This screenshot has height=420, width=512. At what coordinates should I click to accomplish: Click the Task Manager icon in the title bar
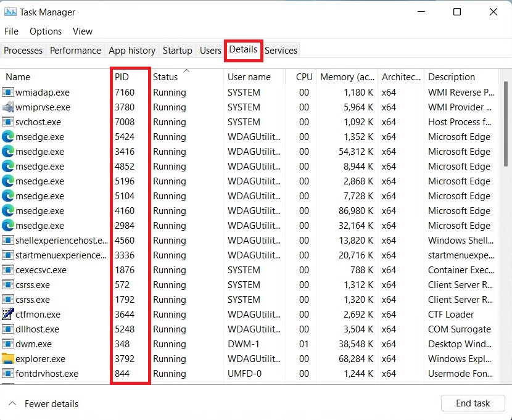[10, 12]
